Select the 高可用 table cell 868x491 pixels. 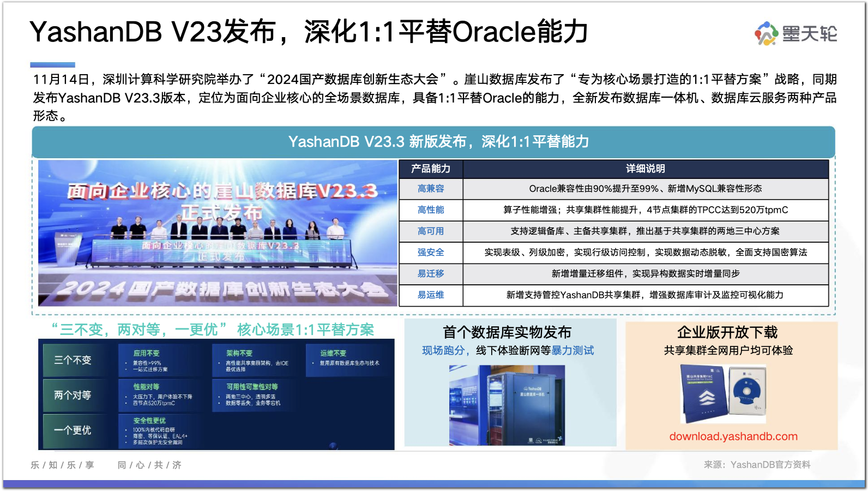click(x=431, y=231)
